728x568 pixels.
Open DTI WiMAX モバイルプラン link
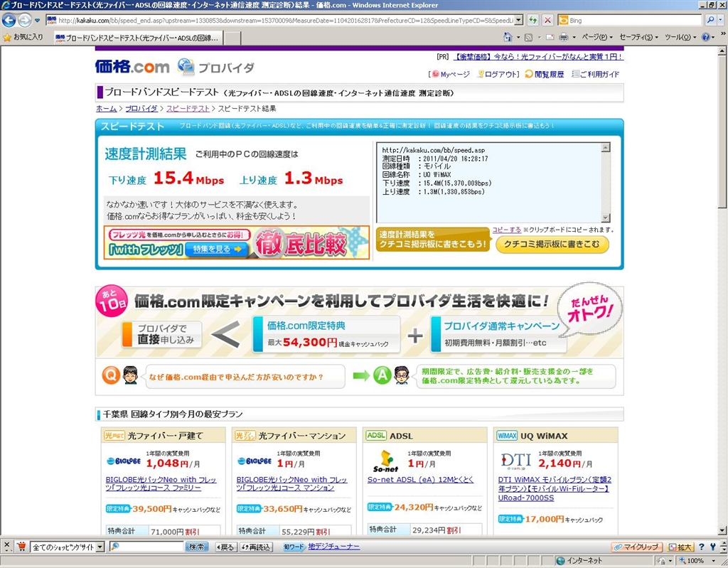click(x=555, y=488)
